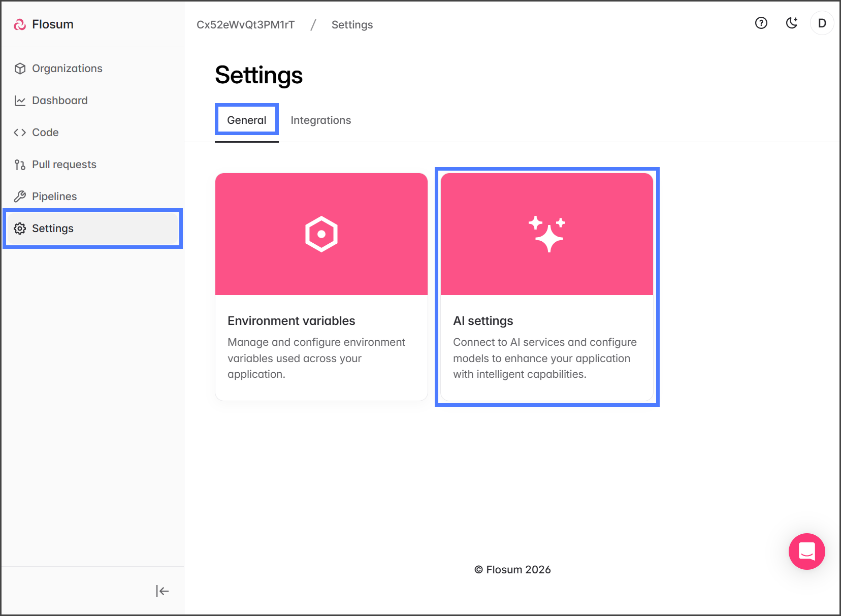Click the sparkles icon on AI settings
This screenshot has width=841, height=616.
[546, 234]
